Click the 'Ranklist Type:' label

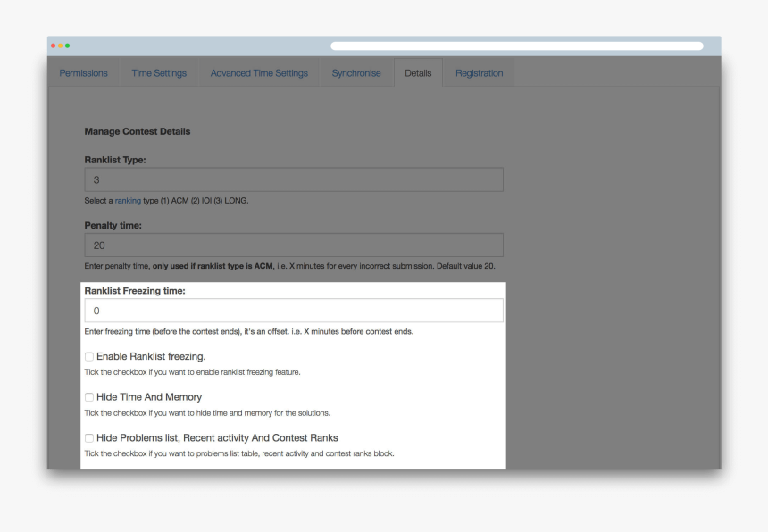pyautogui.click(x=115, y=160)
